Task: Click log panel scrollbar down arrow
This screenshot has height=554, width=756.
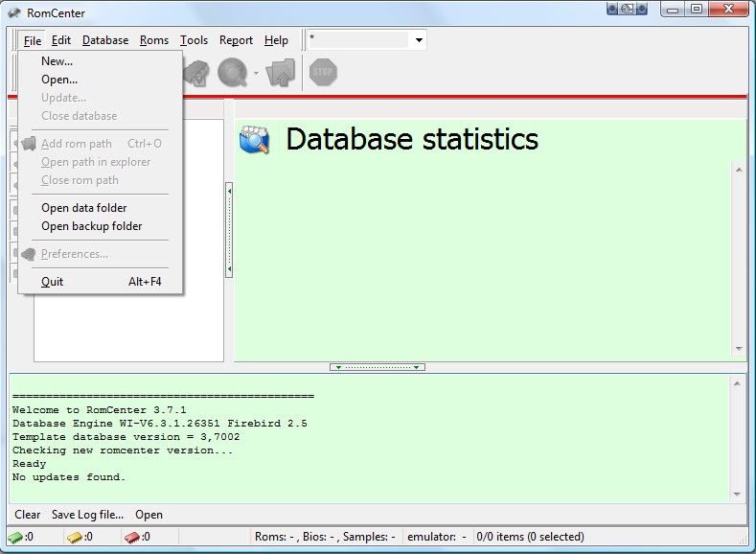Action: click(x=737, y=495)
